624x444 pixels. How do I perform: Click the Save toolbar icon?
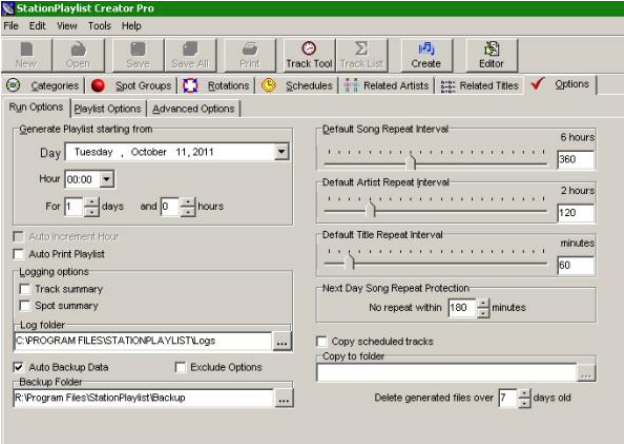click(x=138, y=55)
